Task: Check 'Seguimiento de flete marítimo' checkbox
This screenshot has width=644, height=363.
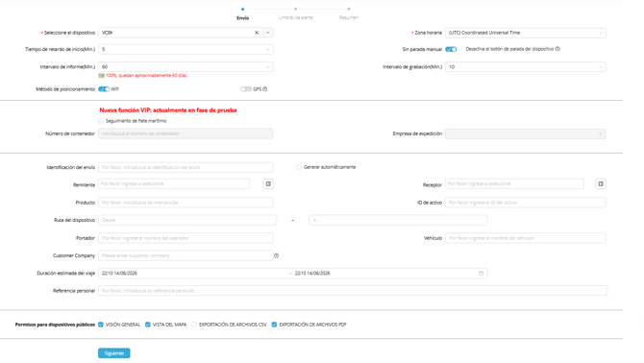Action: pyautogui.click(x=101, y=121)
